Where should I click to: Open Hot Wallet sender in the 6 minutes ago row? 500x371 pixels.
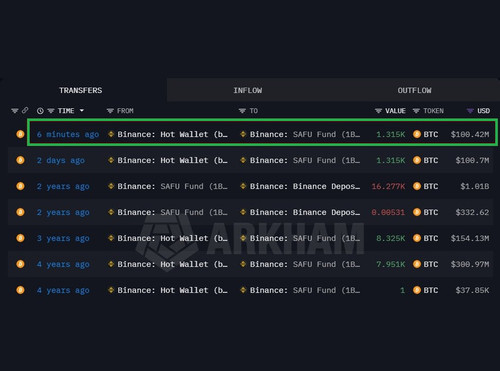click(173, 134)
